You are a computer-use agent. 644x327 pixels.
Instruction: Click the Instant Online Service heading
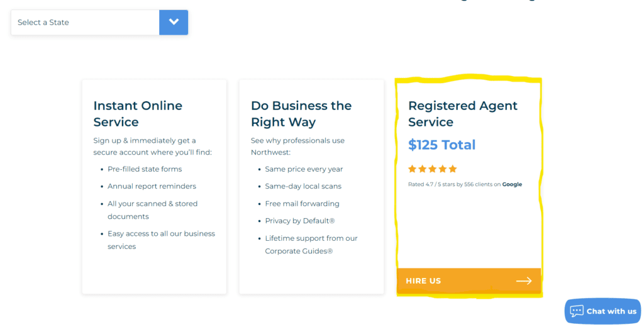138,114
